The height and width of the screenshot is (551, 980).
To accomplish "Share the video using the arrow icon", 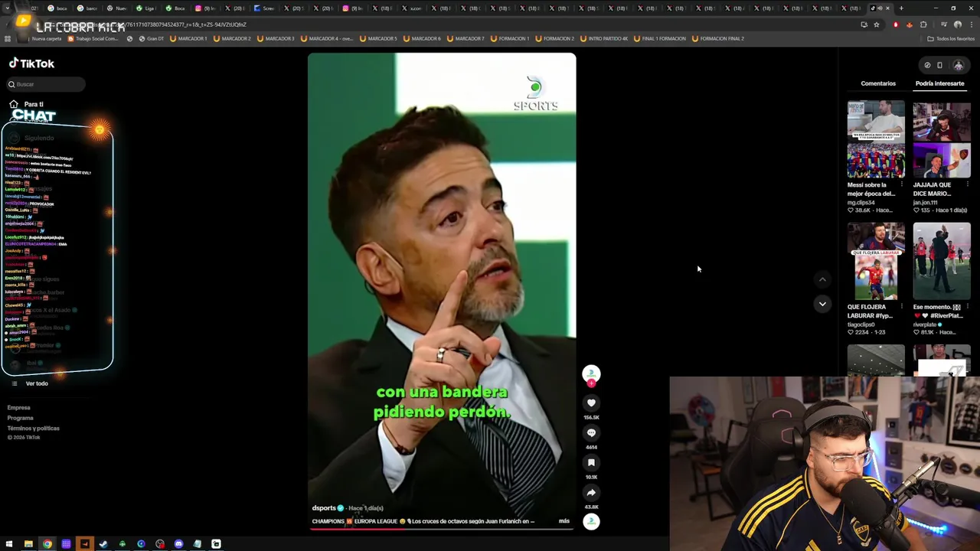I will coord(591,492).
